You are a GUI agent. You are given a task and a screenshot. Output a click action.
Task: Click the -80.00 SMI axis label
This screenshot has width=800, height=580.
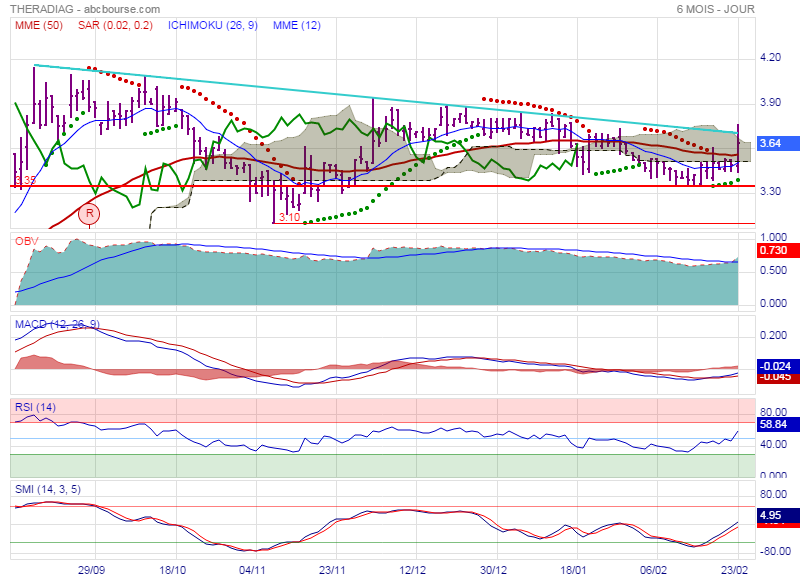tap(775, 551)
